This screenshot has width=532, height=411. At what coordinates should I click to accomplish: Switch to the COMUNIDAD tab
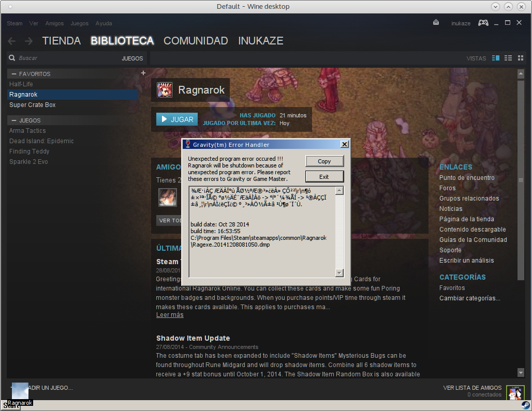pyautogui.click(x=196, y=41)
